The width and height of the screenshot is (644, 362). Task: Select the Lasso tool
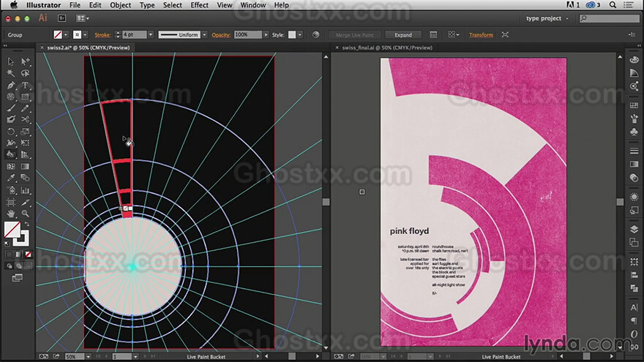(x=25, y=73)
